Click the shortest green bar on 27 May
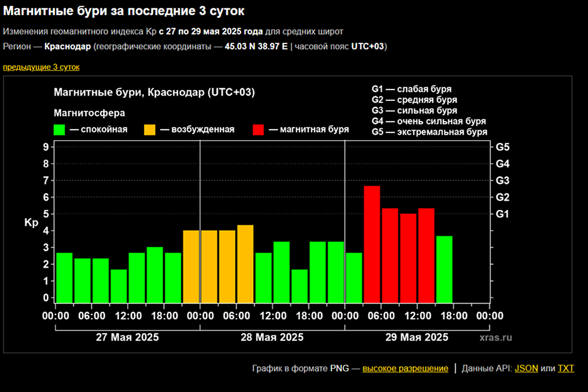 click(119, 286)
